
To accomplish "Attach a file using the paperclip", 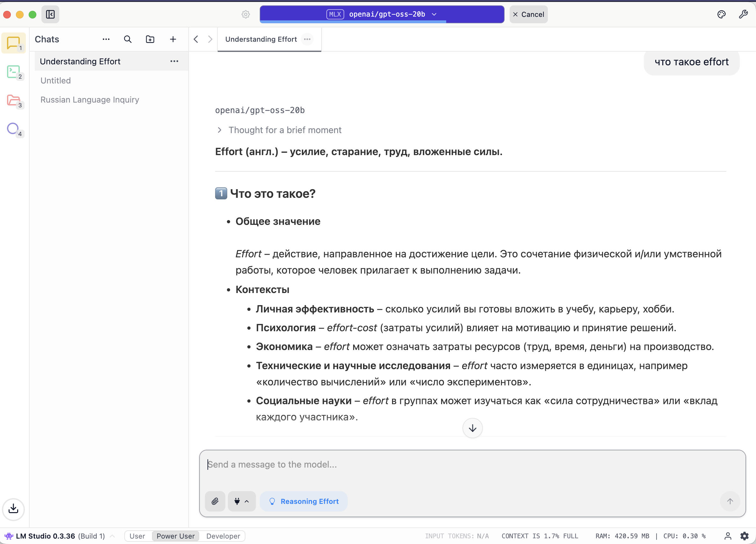I will tap(215, 501).
